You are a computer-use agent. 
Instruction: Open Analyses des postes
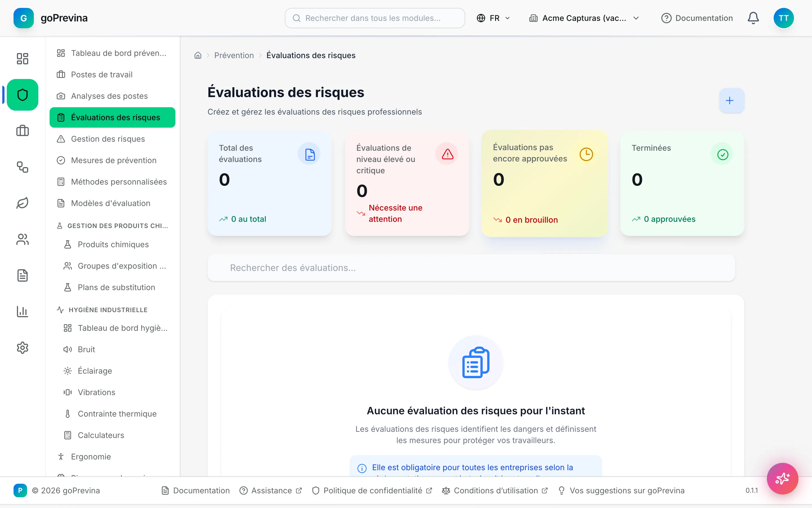112,96
